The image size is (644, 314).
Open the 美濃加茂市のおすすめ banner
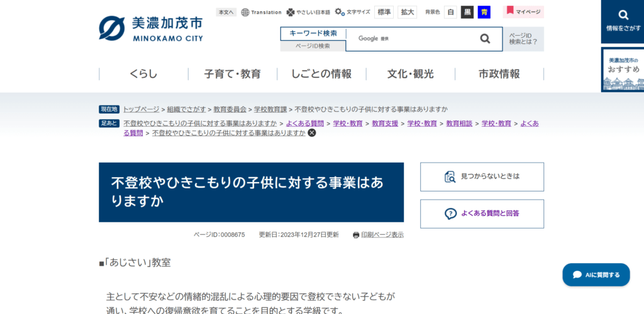click(623, 70)
